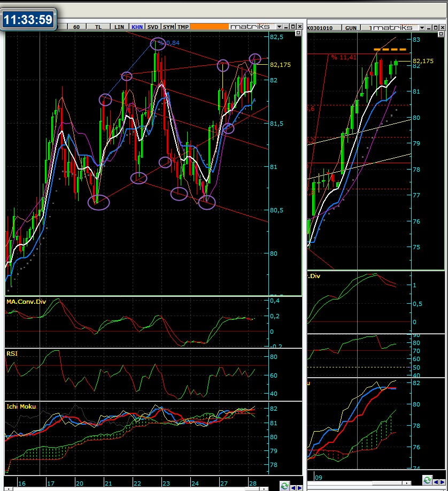This screenshot has width=448, height=491.
Task: Click the refresh icon below the left chart
Action: (x=284, y=486)
